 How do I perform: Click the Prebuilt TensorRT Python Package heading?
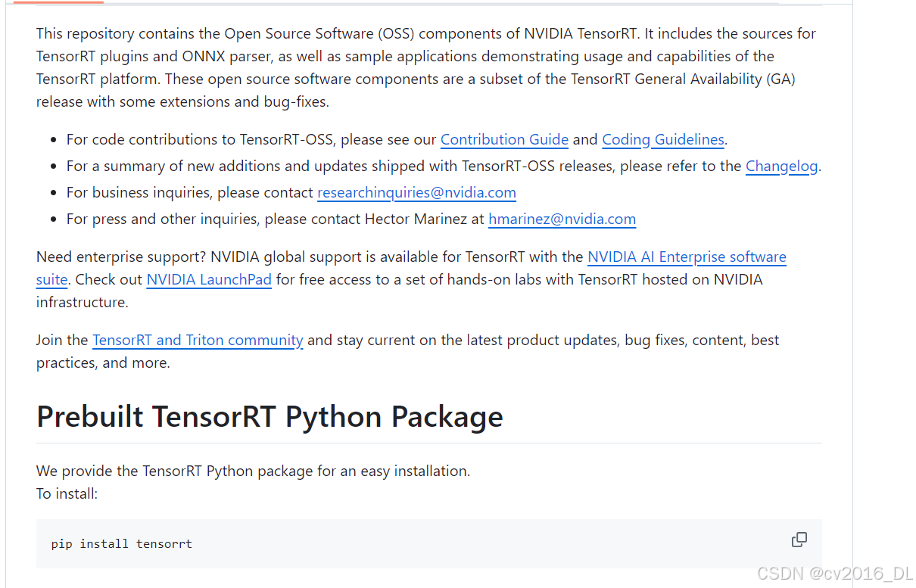[x=270, y=416]
